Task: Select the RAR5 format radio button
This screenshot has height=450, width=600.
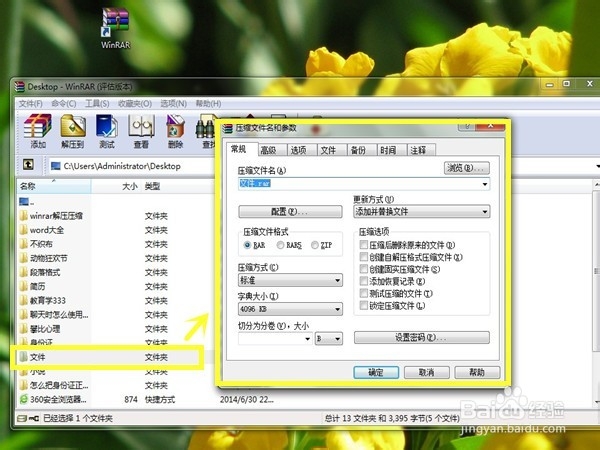Action: click(280, 245)
